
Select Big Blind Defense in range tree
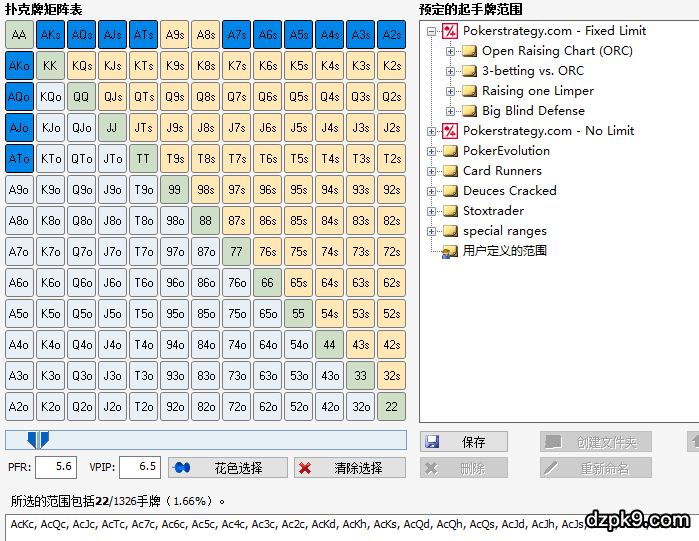click(533, 111)
